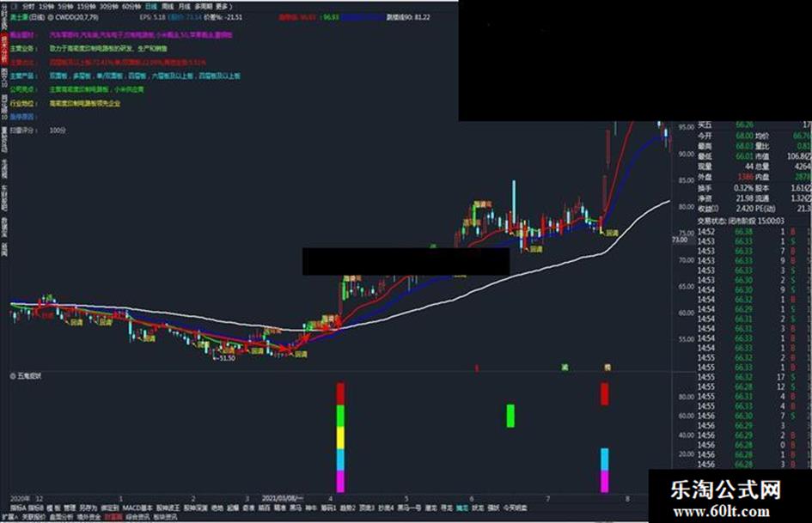Click the CWDD(20,7,79) indicator label
Screen dimensions: 812x523
click(x=75, y=17)
